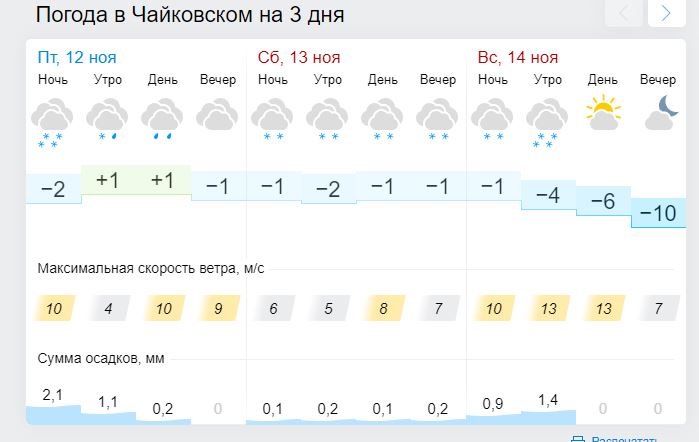Image resolution: width=699 pixels, height=442 pixels.
Task: Click the printer icon at the bottom
Action: [x=578, y=439]
